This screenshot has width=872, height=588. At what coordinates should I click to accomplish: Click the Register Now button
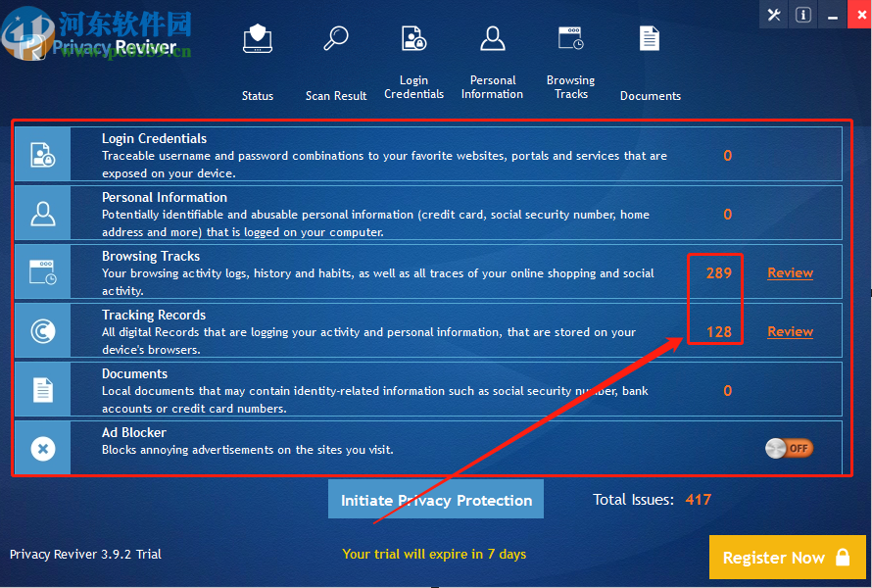pos(788,557)
